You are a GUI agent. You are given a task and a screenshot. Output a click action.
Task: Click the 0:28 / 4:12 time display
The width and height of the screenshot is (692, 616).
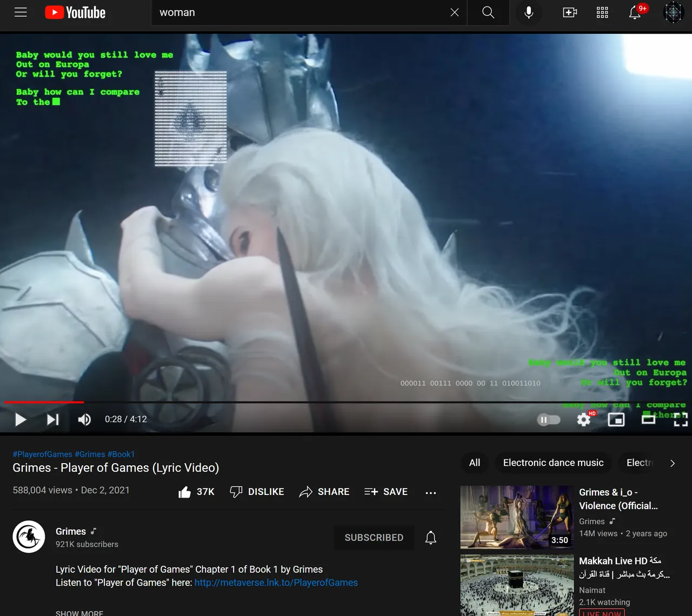(126, 419)
